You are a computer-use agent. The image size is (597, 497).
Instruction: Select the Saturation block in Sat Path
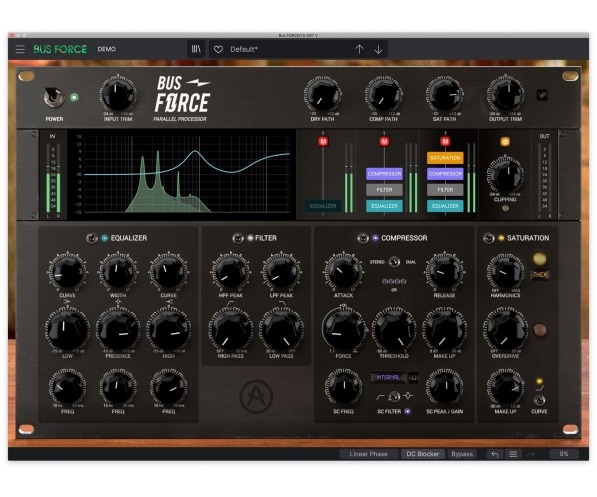pos(445,158)
